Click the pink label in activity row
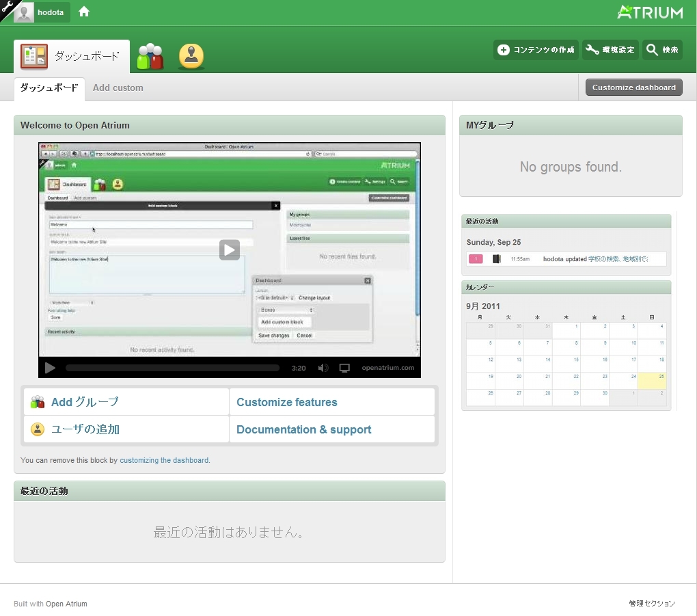The image size is (697, 616). pos(476,259)
